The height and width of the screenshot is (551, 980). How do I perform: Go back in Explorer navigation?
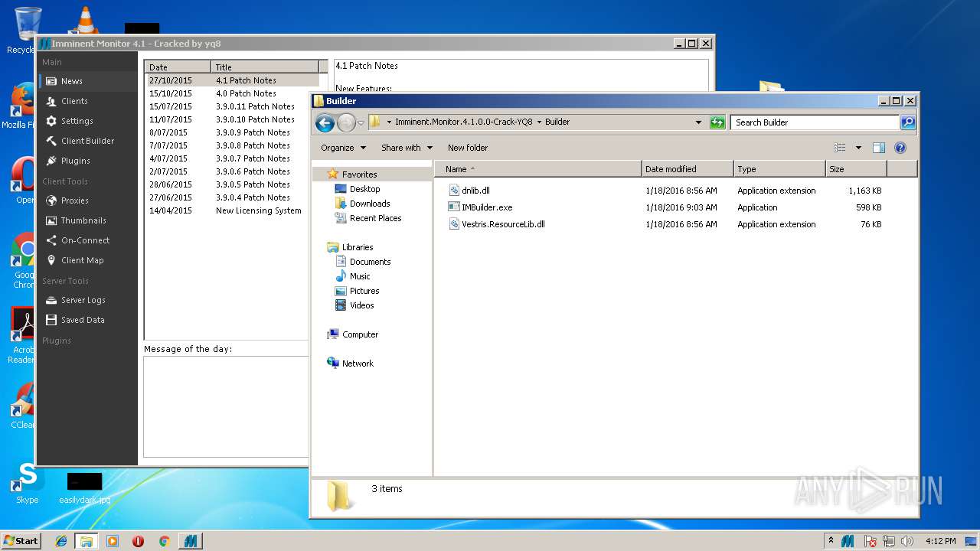click(325, 122)
